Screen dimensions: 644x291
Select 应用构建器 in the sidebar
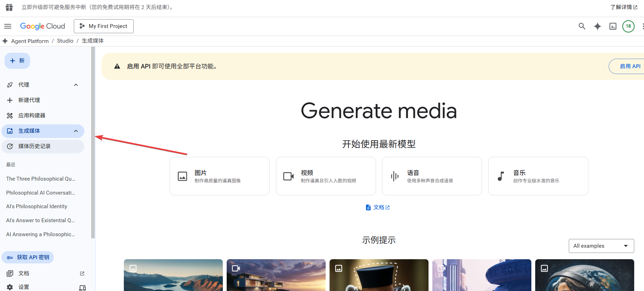43,116
